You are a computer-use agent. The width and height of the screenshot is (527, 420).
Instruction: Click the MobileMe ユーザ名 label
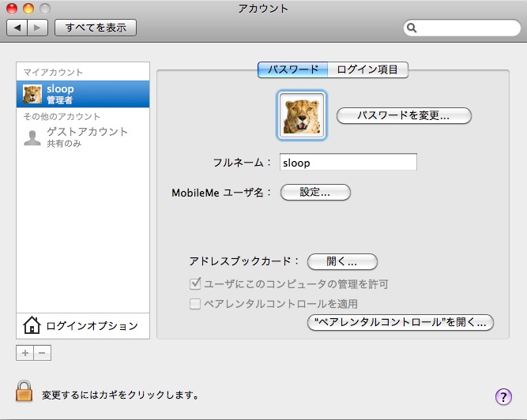point(220,193)
